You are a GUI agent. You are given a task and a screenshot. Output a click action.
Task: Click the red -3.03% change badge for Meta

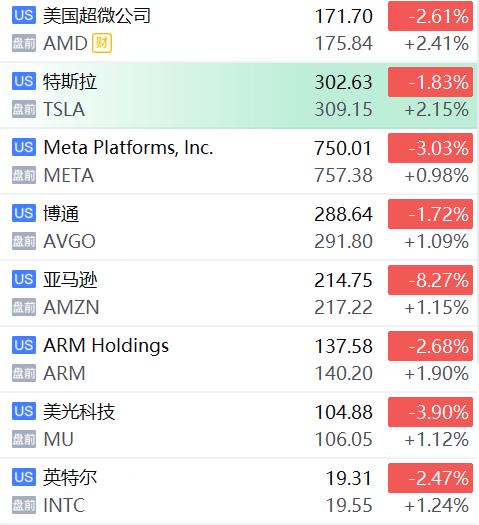430,148
